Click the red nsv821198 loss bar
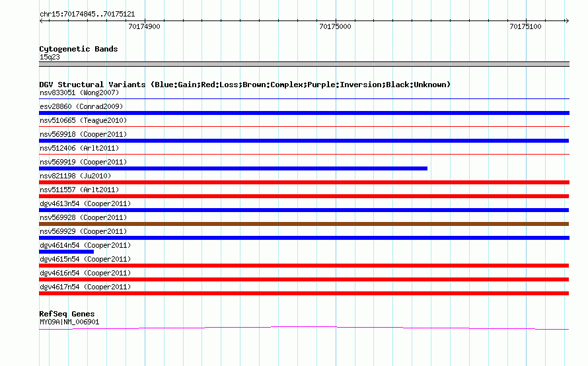 point(304,182)
